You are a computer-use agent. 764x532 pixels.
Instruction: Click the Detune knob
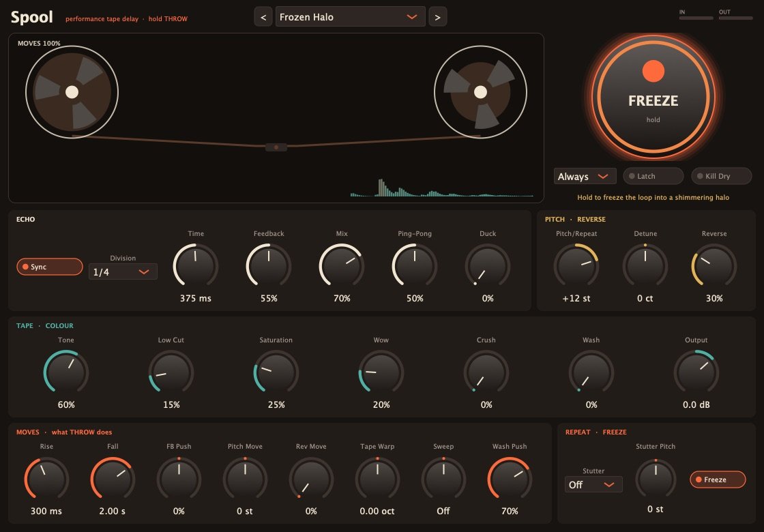(x=645, y=266)
